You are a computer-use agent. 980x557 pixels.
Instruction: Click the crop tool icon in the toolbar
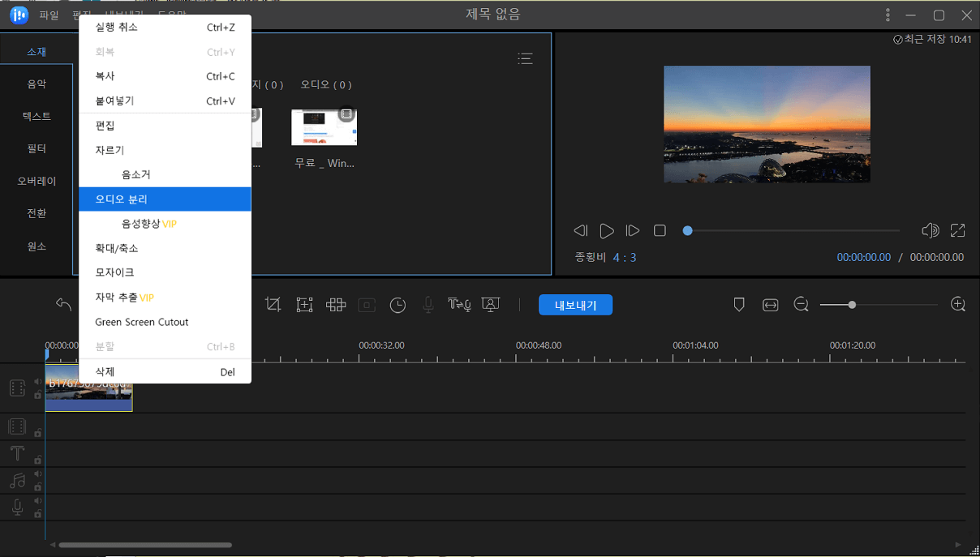[x=273, y=305]
